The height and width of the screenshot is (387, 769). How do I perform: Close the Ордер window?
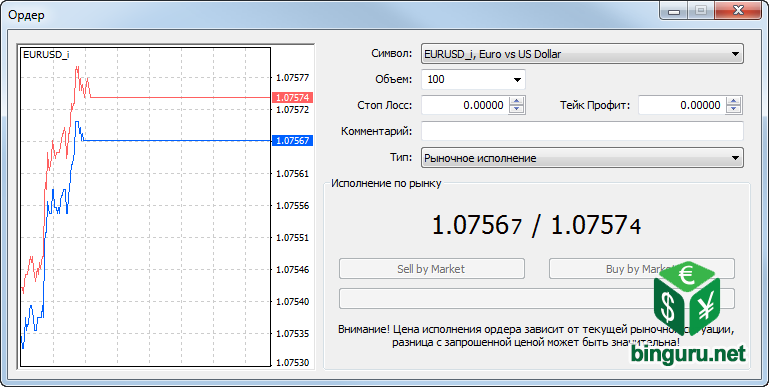[738, 11]
